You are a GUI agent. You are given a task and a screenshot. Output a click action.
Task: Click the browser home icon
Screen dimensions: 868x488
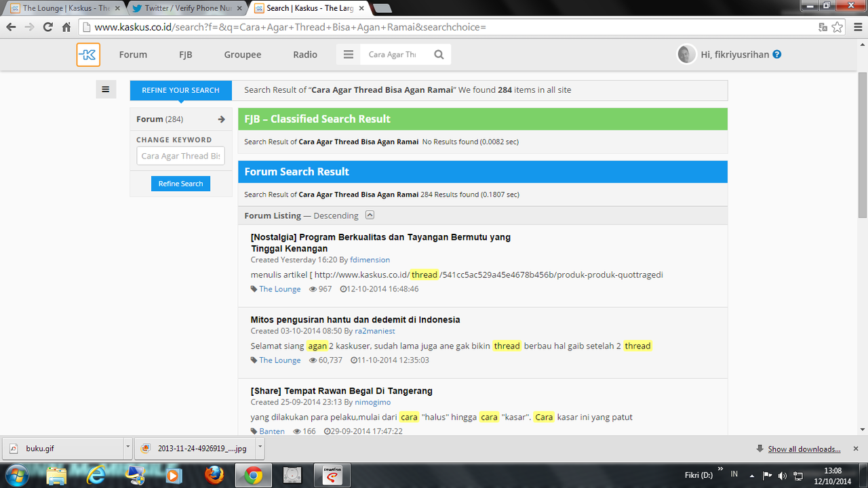[66, 27]
